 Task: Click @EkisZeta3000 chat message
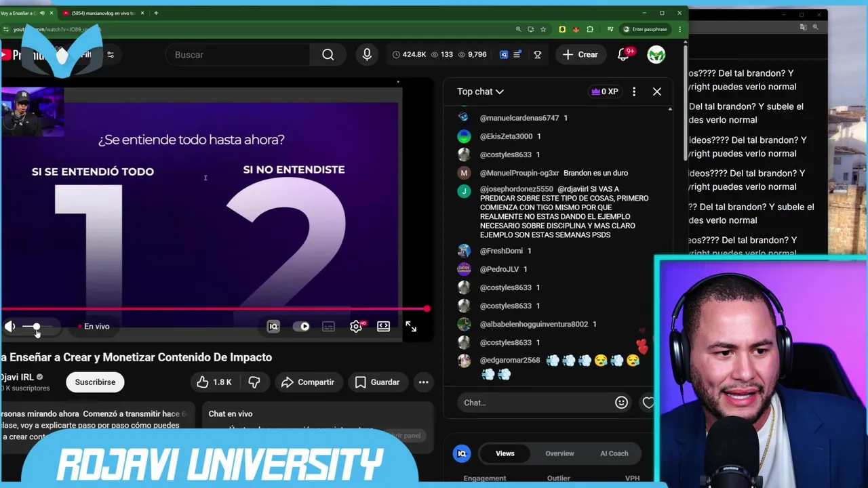pyautogui.click(x=510, y=136)
